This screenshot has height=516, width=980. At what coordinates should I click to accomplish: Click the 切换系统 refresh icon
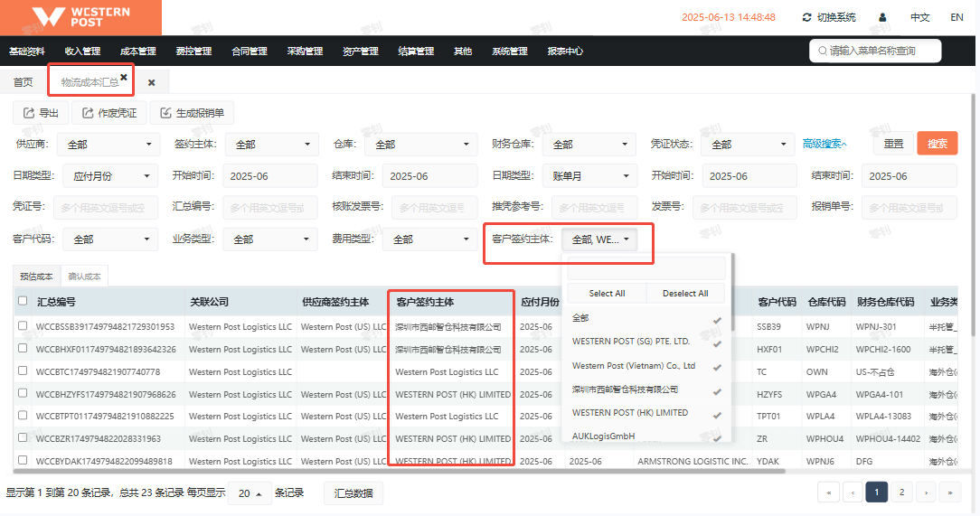point(807,17)
